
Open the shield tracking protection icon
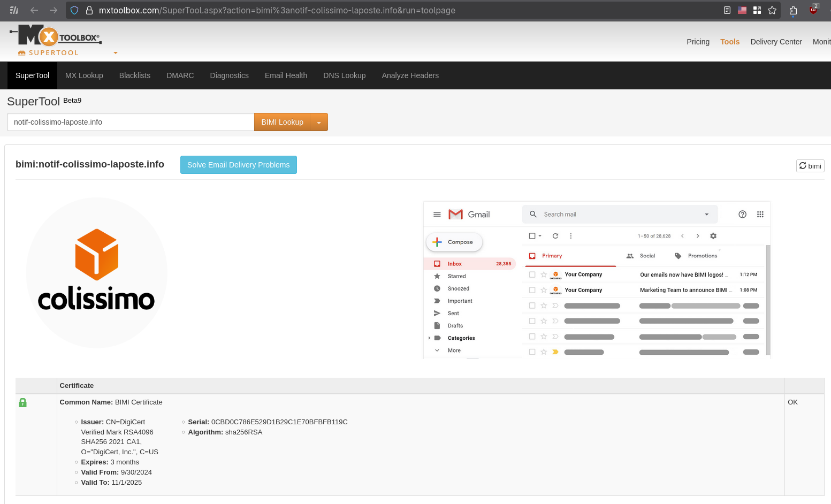coord(74,10)
